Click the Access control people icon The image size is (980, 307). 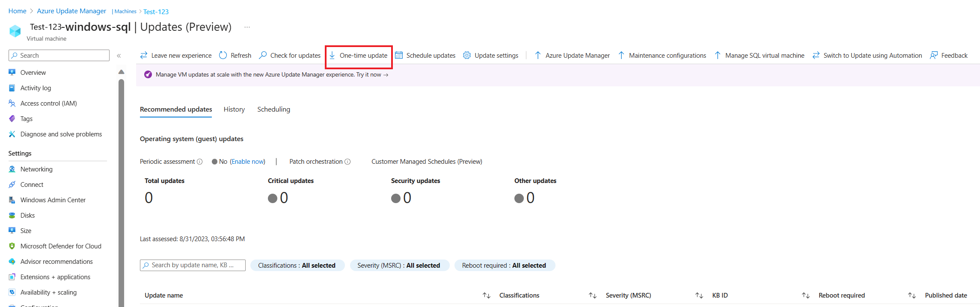(12, 103)
